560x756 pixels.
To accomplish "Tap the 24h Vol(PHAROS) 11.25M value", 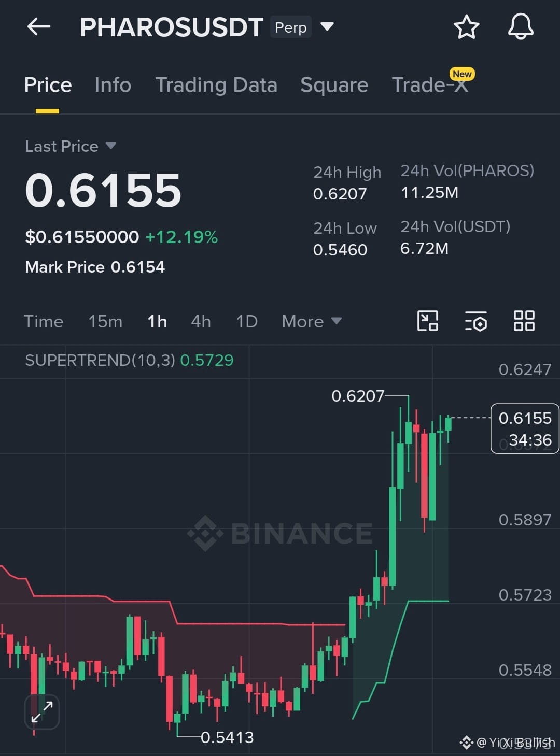I will tap(430, 193).
